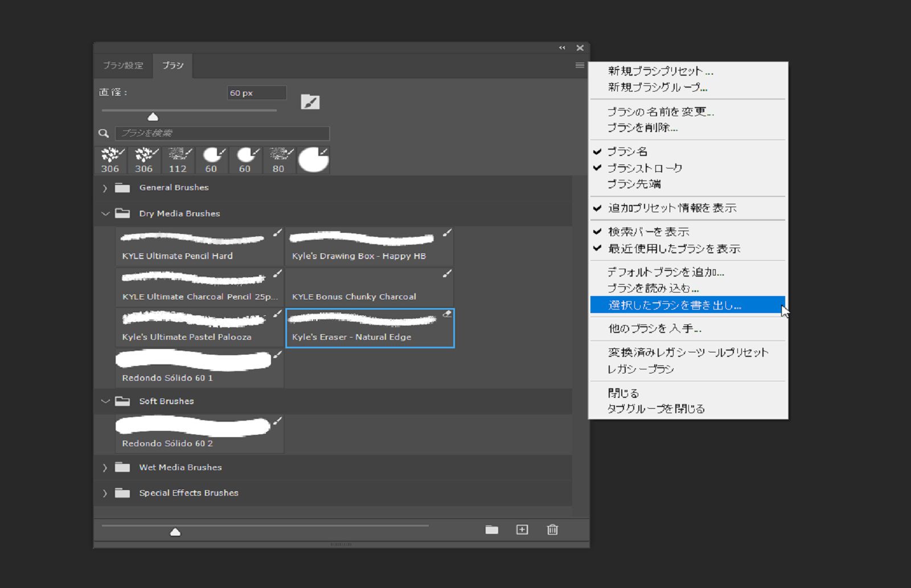Delete selected brush using trash icon
The width and height of the screenshot is (911, 588).
551,529
